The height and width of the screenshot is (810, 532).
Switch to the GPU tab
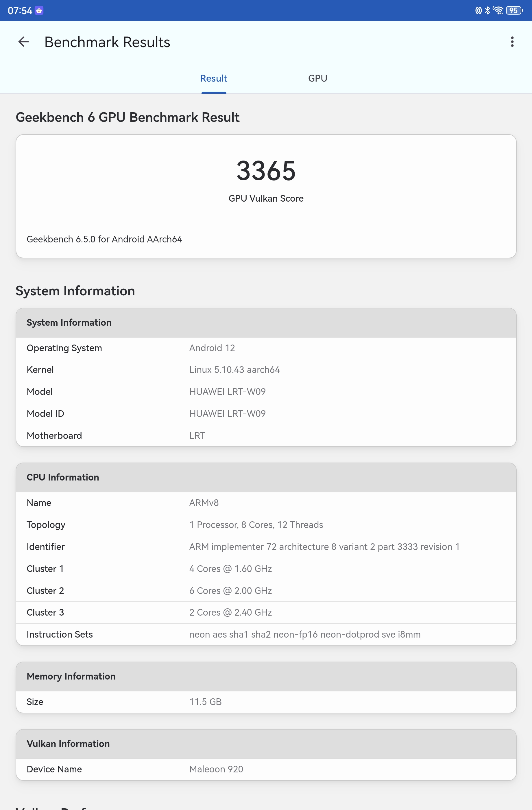coord(317,78)
